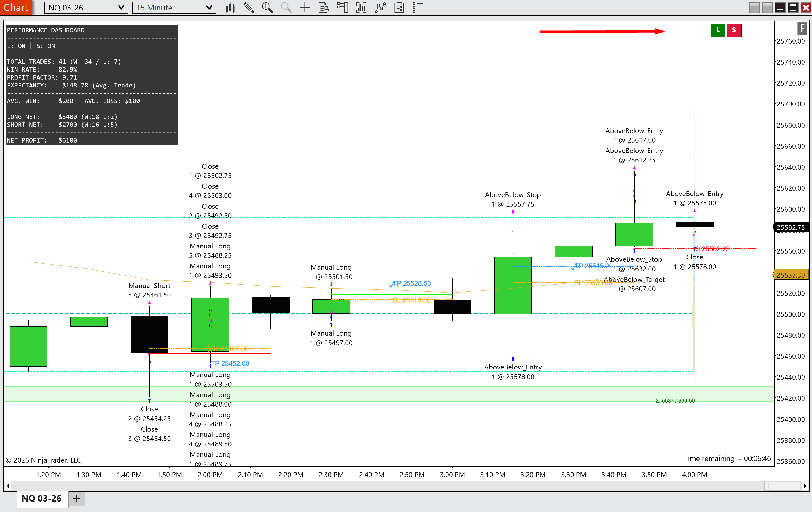Viewport: 812px width, 512px height.
Task: Open the 15 Minute interval dropdown
Action: pyautogui.click(x=209, y=8)
